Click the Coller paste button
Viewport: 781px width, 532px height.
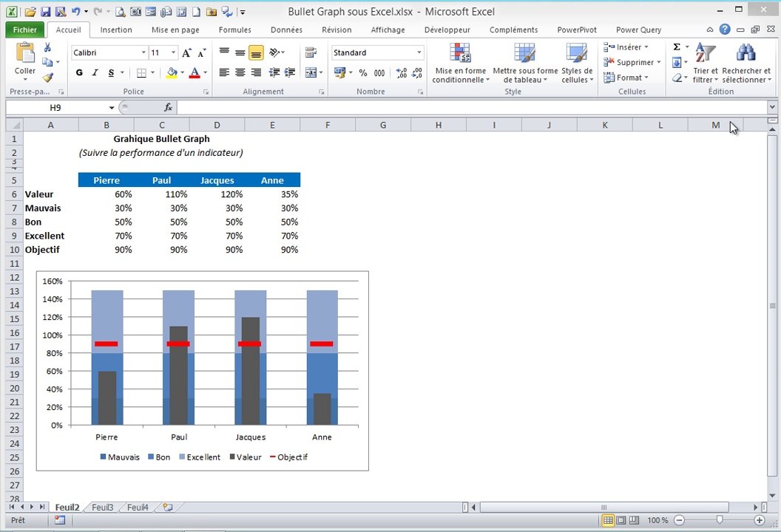25,62
